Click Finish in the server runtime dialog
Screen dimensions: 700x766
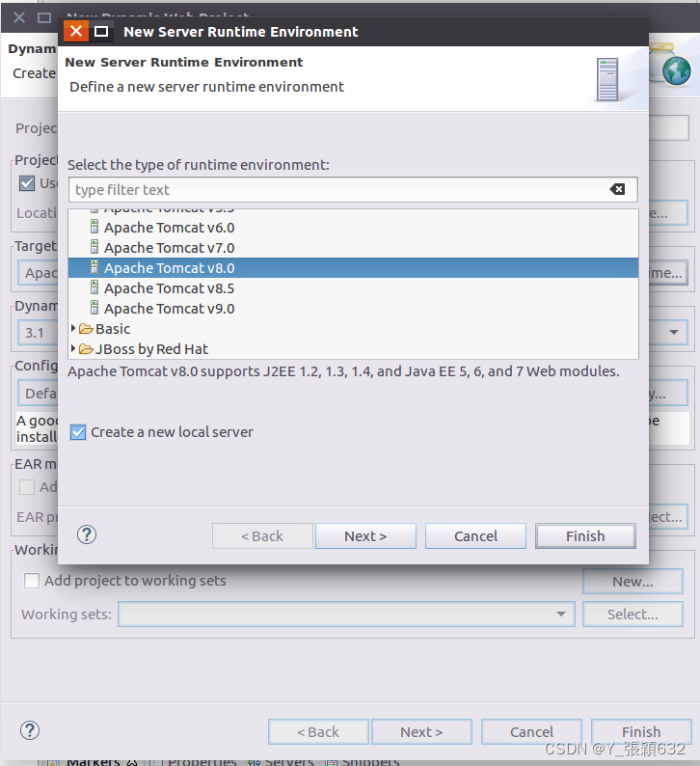pyautogui.click(x=585, y=535)
